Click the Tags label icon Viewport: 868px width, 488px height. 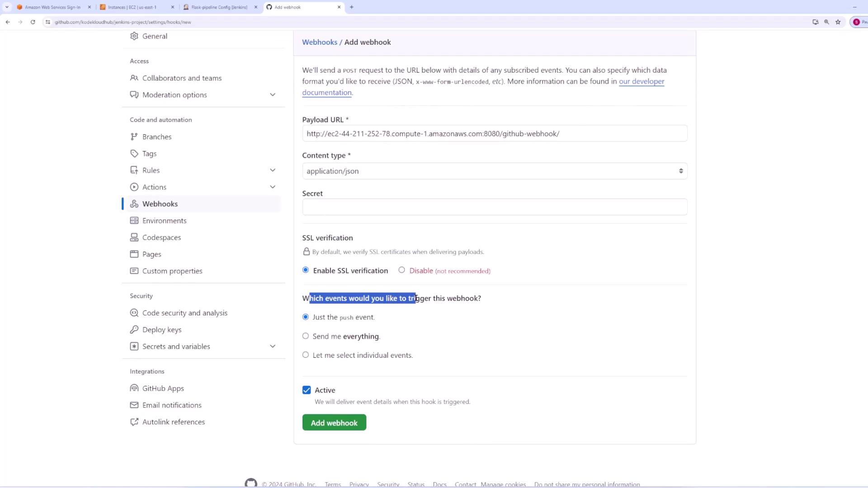tap(134, 154)
